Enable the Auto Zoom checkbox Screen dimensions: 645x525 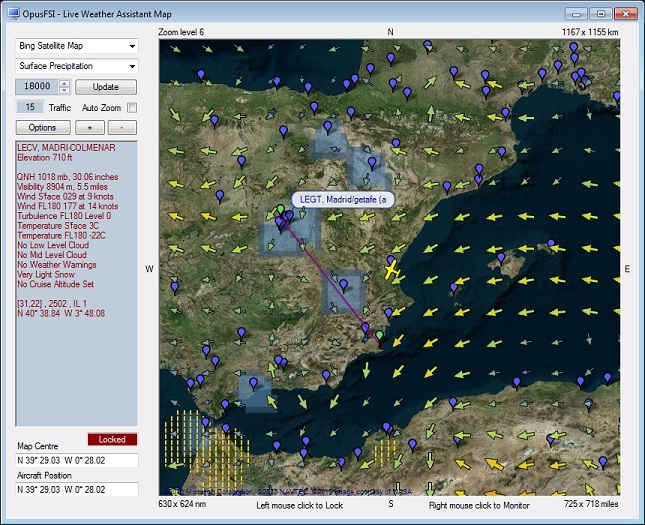(x=132, y=108)
